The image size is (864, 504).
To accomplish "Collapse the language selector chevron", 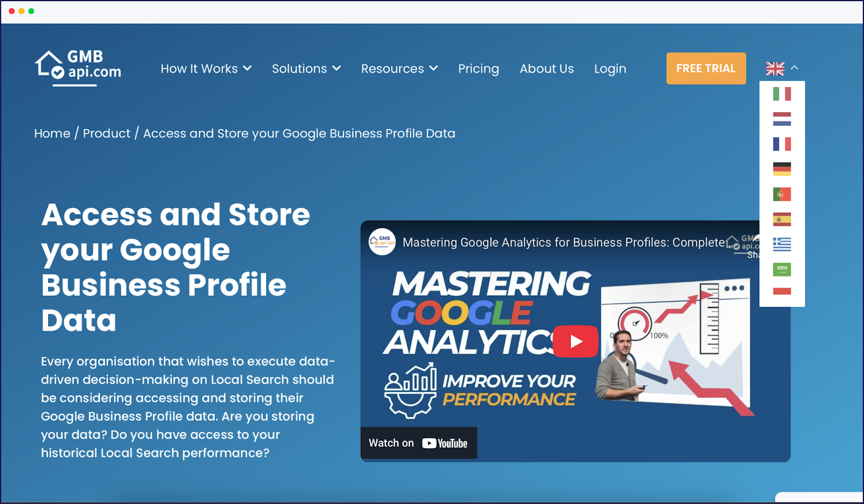I will 794,68.
